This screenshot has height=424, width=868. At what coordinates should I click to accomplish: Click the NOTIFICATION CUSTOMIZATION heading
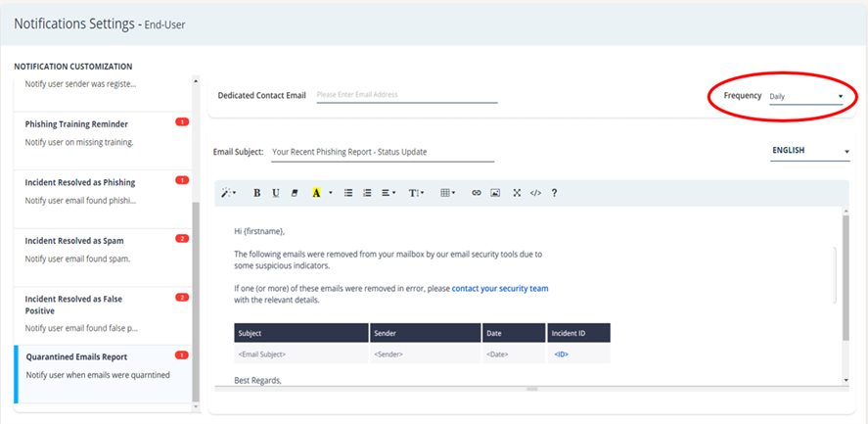73,67
